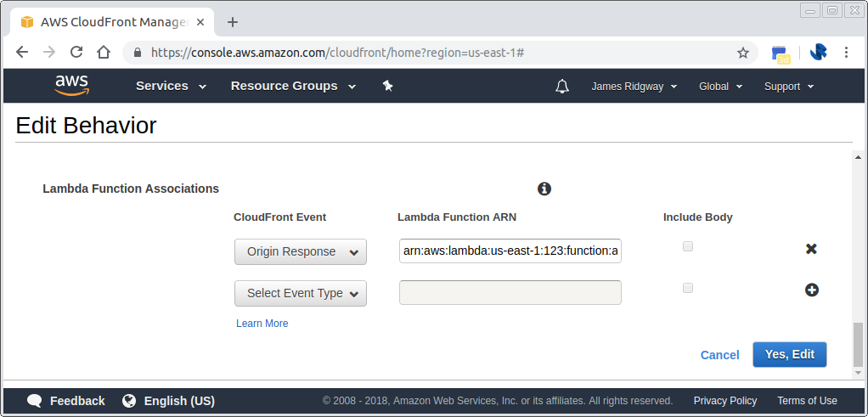Open the calendar extension showing 3d badge
The width and height of the screenshot is (868, 417).
click(x=781, y=54)
